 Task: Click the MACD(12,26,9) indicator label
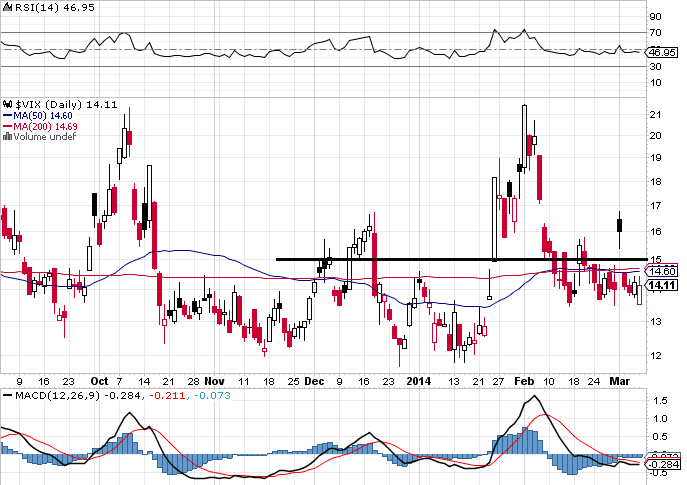(x=58, y=396)
